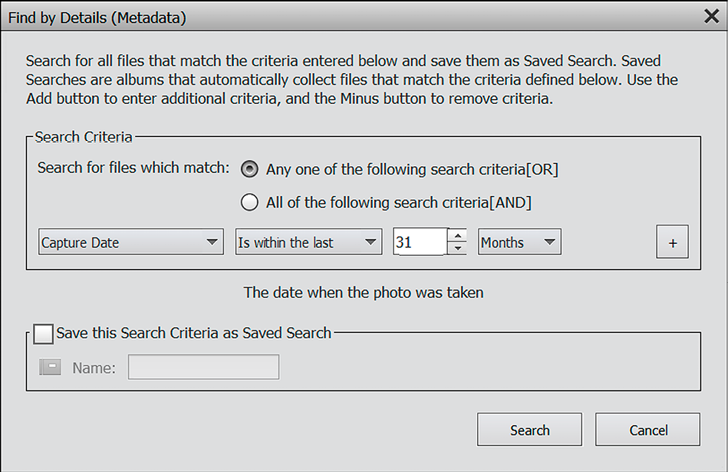Screen dimensions: 728x472
Task: Click into the number field showing 31
Action: click(421, 242)
